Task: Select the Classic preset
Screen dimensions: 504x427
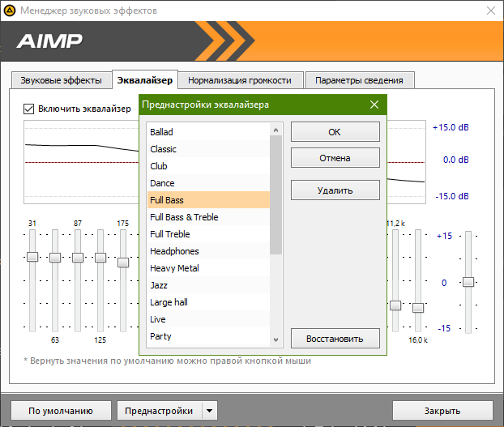Action: [208, 149]
